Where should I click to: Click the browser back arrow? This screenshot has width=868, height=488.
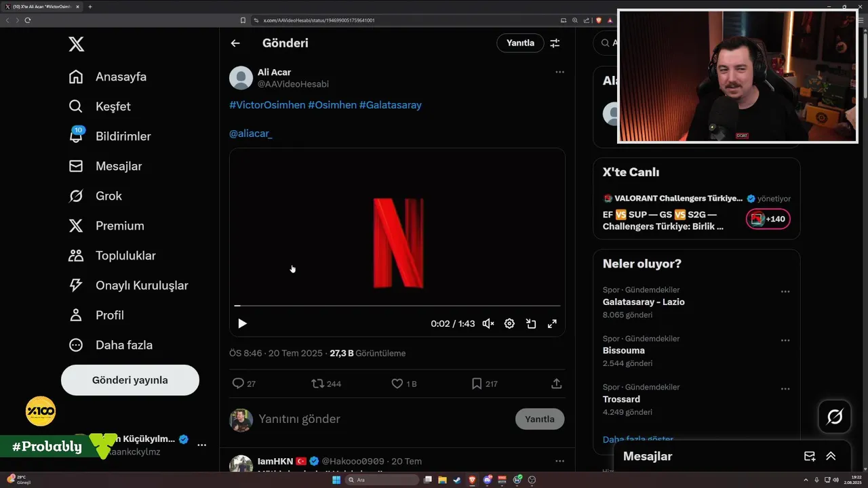point(7,20)
